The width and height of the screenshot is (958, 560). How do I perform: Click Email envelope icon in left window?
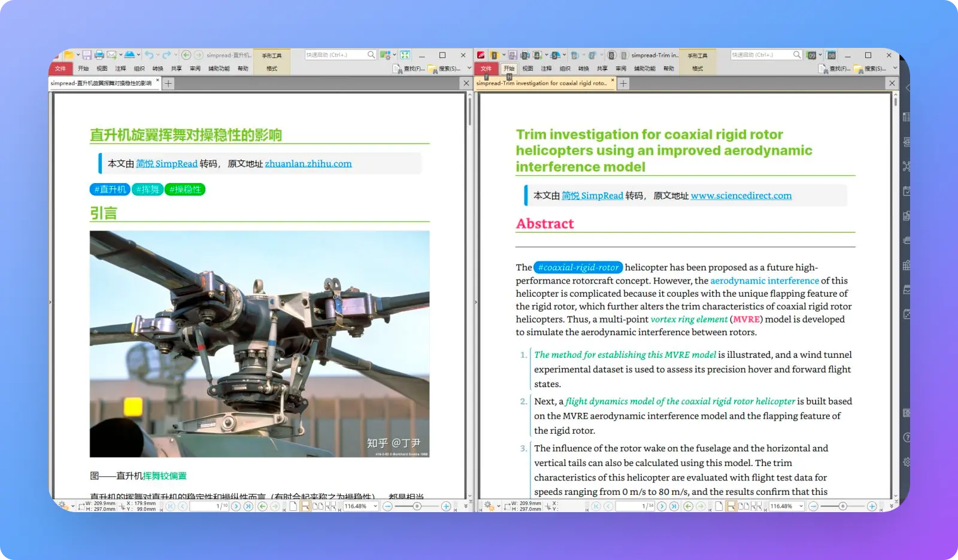(x=111, y=55)
